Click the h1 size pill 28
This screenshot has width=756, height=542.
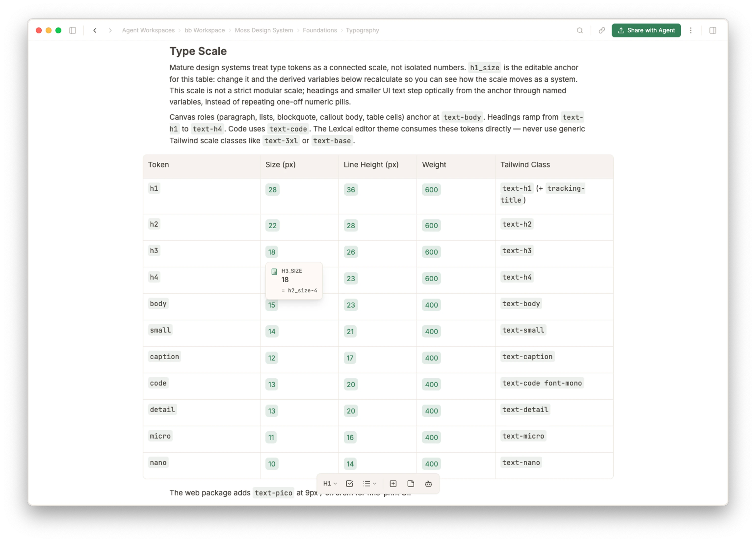click(x=272, y=190)
